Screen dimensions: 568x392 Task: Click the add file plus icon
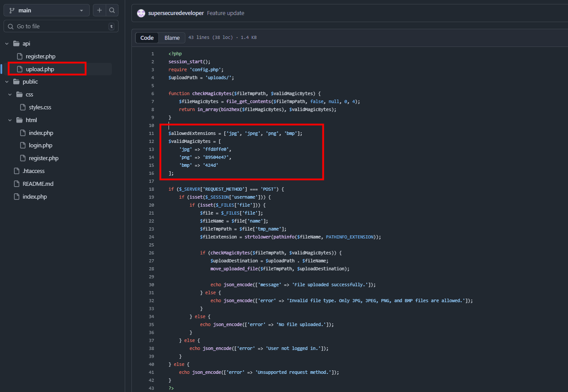[x=100, y=10]
